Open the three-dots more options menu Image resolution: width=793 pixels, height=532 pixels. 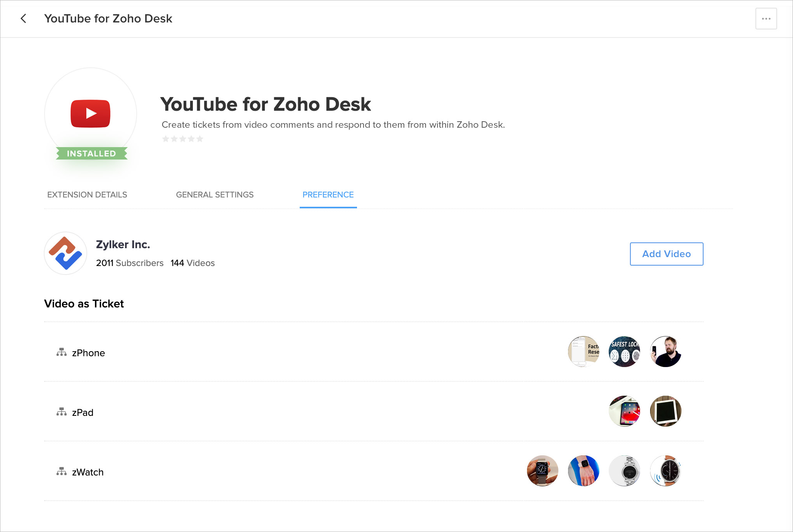coord(766,19)
